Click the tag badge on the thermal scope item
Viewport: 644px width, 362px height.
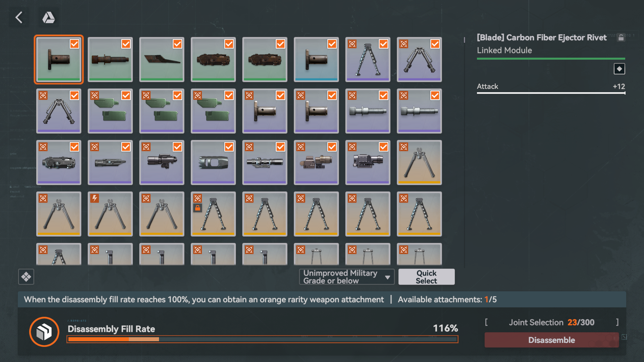[352, 147]
